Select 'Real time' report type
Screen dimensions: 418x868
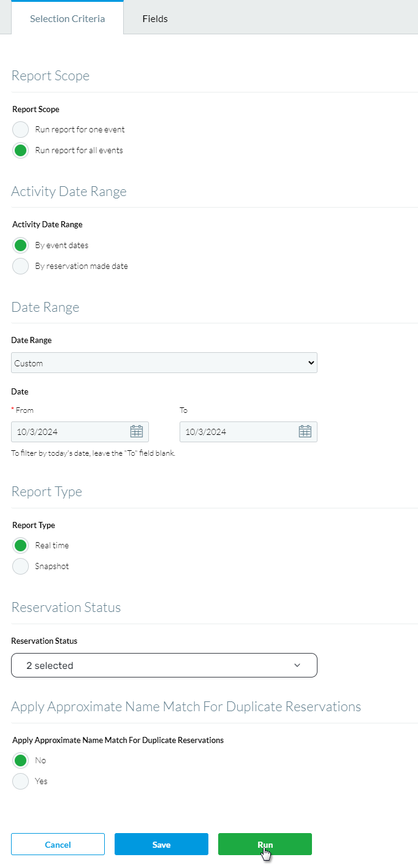(x=20, y=545)
